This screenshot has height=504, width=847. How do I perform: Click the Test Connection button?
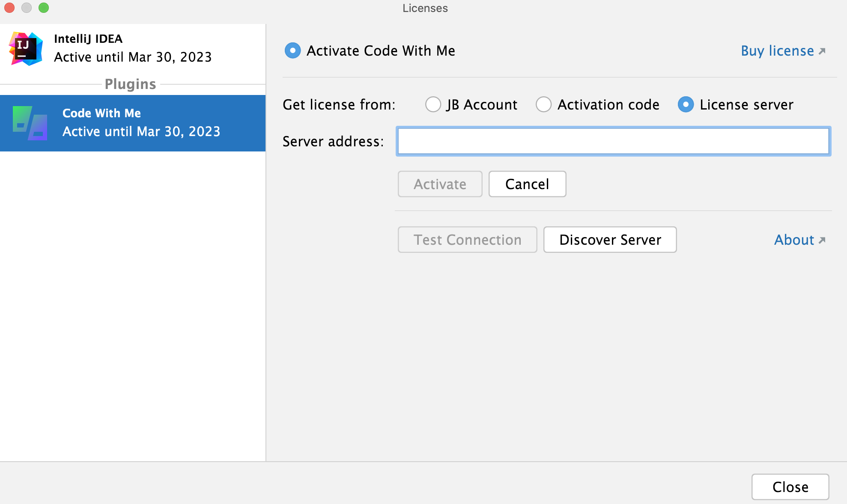click(x=467, y=240)
